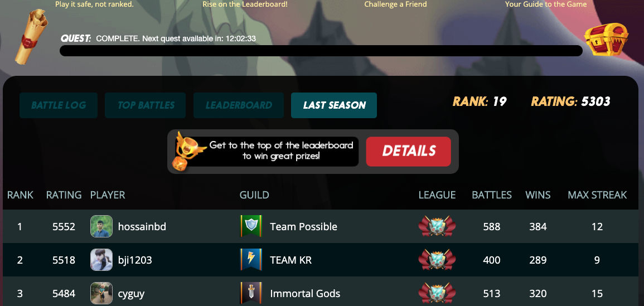Screen dimensions: 644x306
Task: Click the Rating column header
Action: 64,195
